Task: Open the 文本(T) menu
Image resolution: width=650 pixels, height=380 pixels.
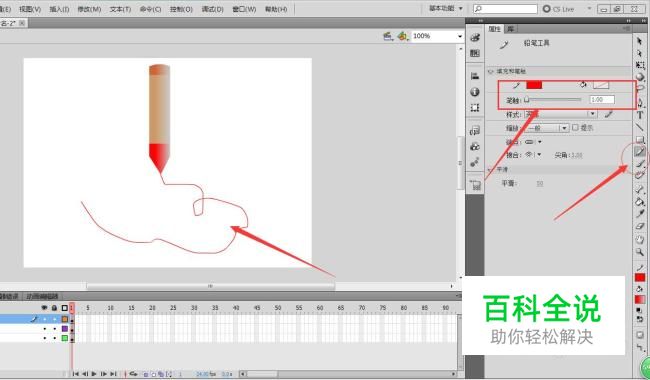Action: point(120,9)
